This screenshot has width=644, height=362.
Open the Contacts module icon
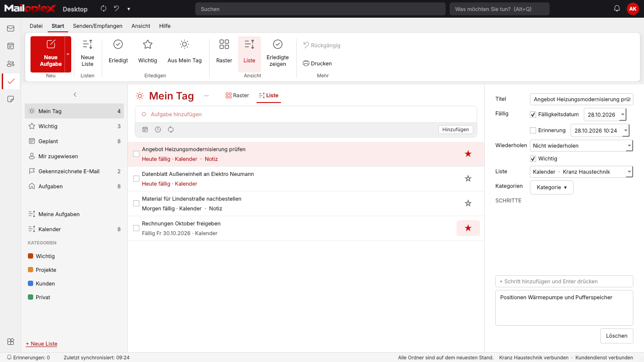(11, 64)
